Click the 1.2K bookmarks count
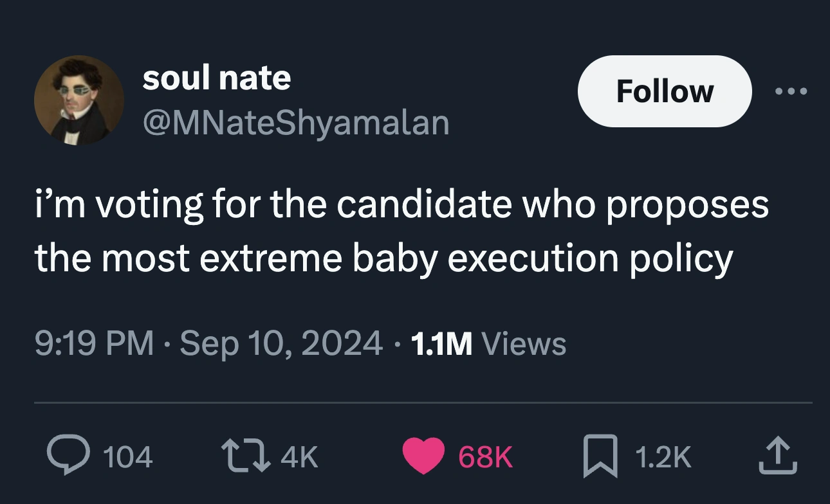Image resolution: width=830 pixels, height=504 pixels. [x=663, y=457]
